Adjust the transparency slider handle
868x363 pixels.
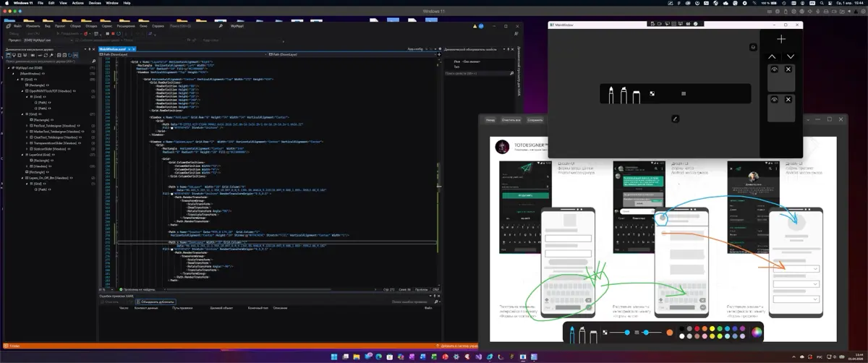pos(627,333)
